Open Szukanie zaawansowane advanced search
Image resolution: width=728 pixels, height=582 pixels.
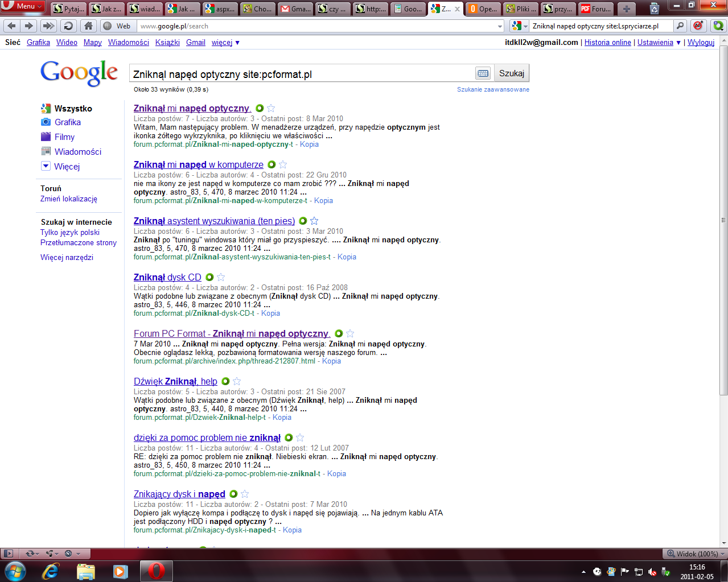(x=493, y=89)
